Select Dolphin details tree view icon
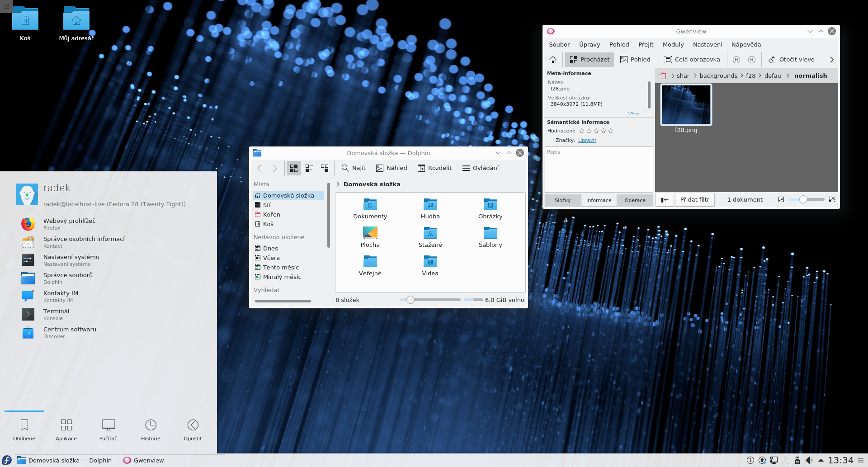The width and height of the screenshot is (868, 467). [325, 168]
